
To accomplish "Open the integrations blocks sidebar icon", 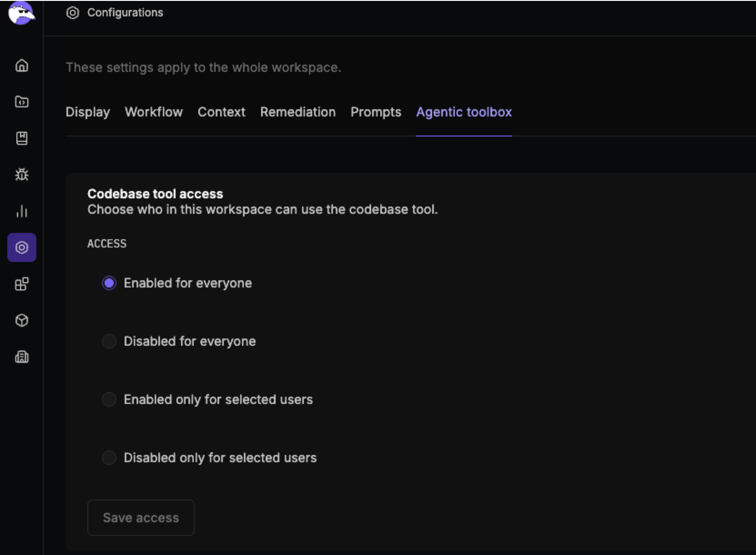I will (22, 284).
